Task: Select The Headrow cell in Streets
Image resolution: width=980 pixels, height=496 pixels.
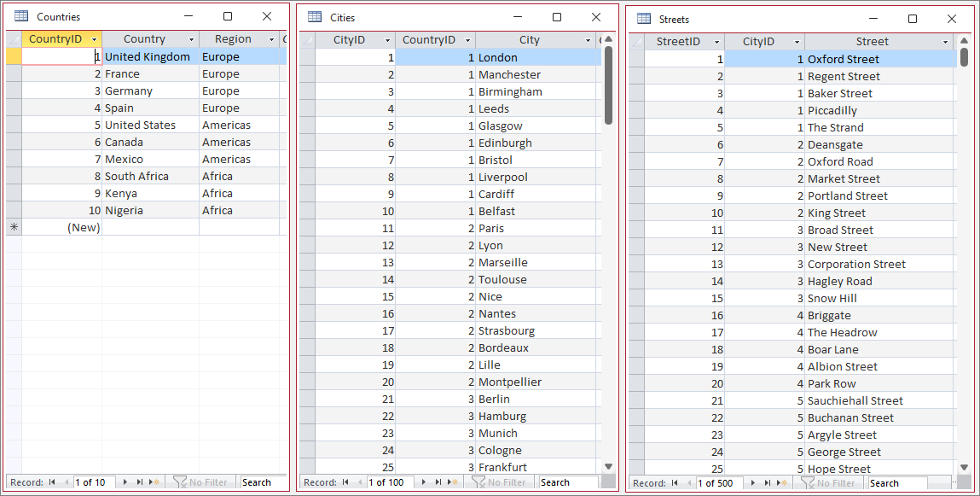Action: [x=880, y=332]
